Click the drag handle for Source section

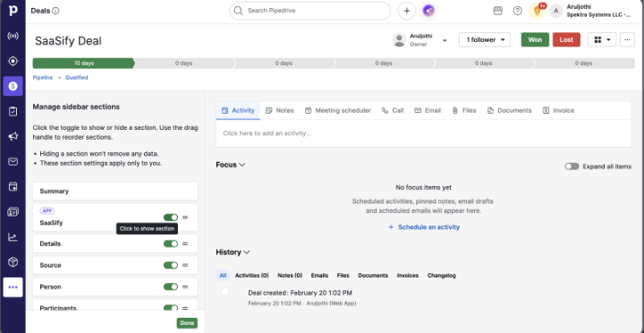pyautogui.click(x=185, y=265)
